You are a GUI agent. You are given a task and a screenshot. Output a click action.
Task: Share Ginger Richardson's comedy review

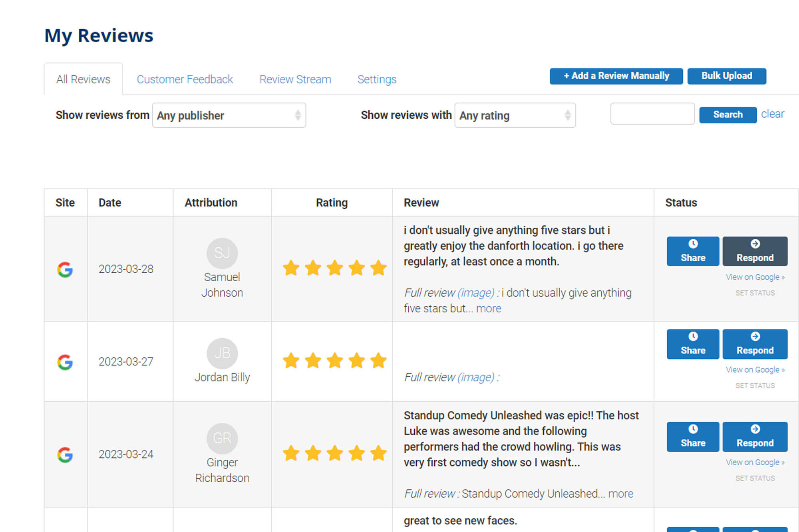tap(693, 437)
